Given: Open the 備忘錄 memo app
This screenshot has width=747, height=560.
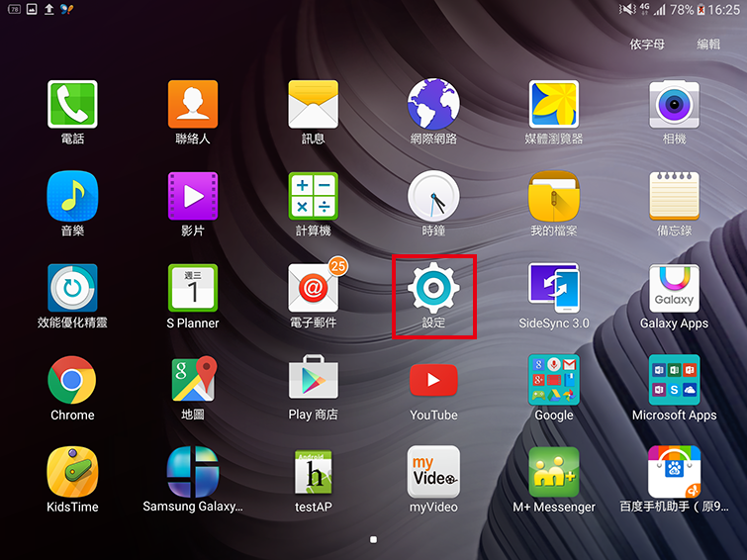Looking at the screenshot, I should click(x=674, y=196).
